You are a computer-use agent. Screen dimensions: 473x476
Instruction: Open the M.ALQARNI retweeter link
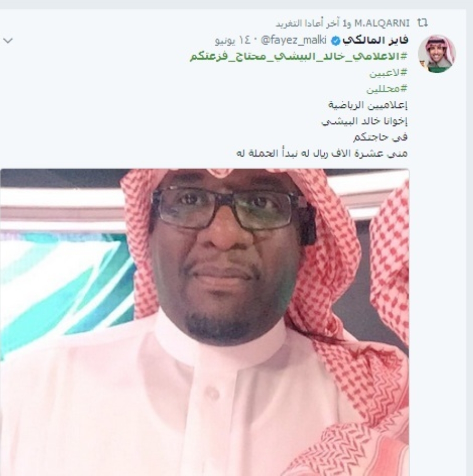[x=382, y=23]
